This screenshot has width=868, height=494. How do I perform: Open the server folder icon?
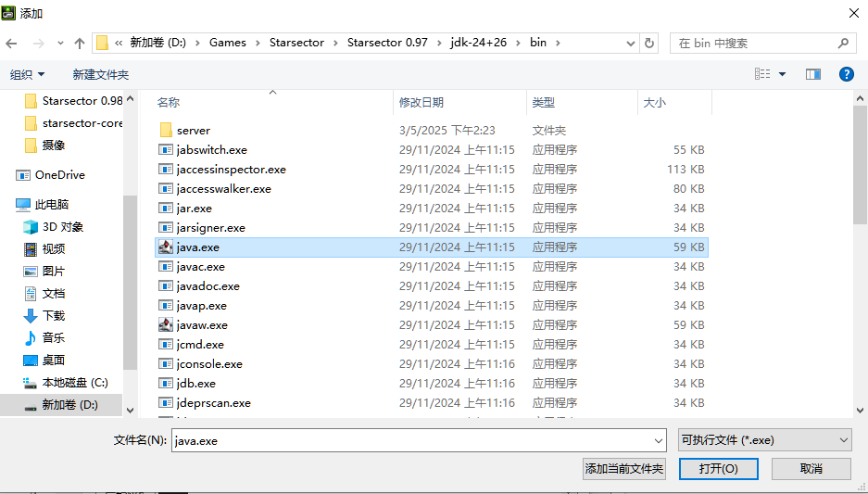click(166, 131)
